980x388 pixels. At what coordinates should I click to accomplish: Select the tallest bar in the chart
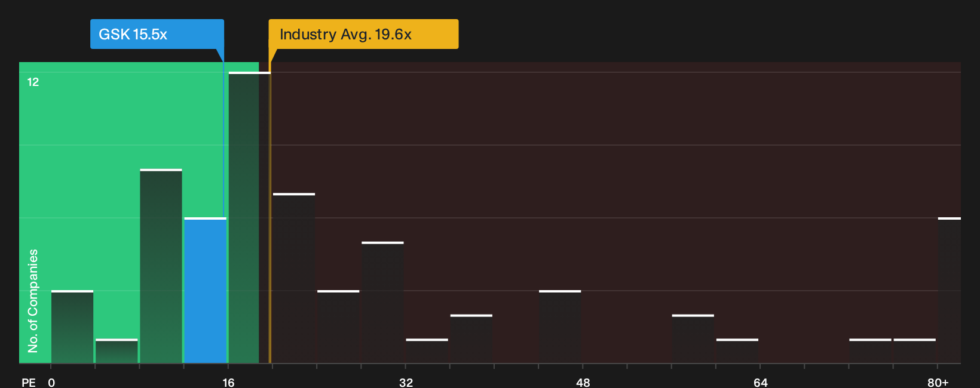pos(250,217)
